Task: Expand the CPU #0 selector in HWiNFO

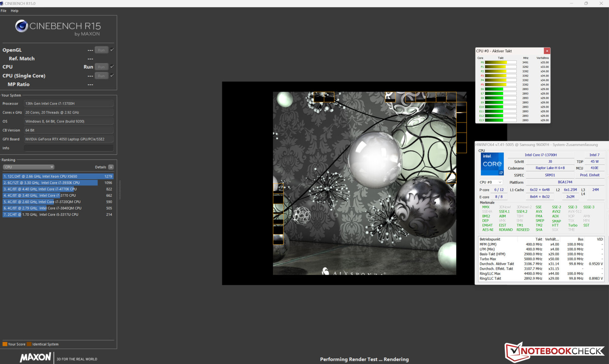Action: [490, 182]
